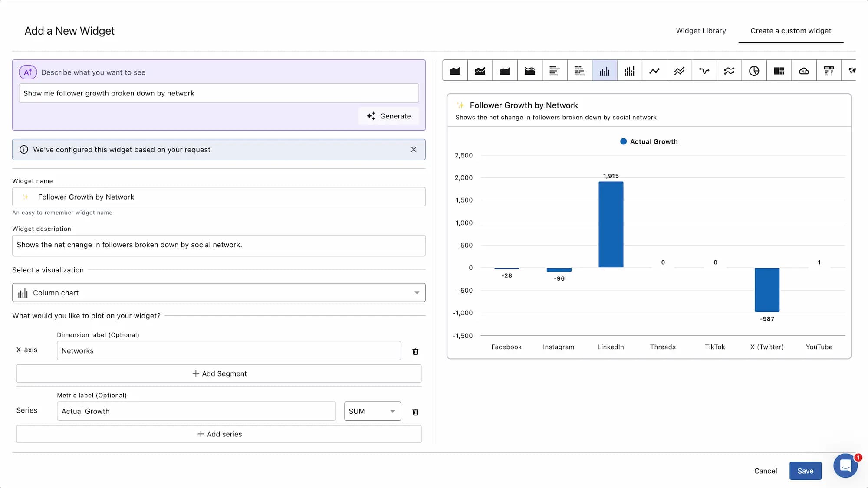Open the SUM aggregation dropdown
Viewport: 868px width, 488px height.
click(372, 411)
